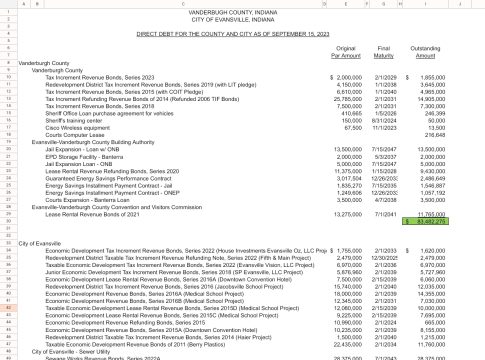Select the Sheriff's training center cell
The image size is (485, 360).
(x=74, y=121)
